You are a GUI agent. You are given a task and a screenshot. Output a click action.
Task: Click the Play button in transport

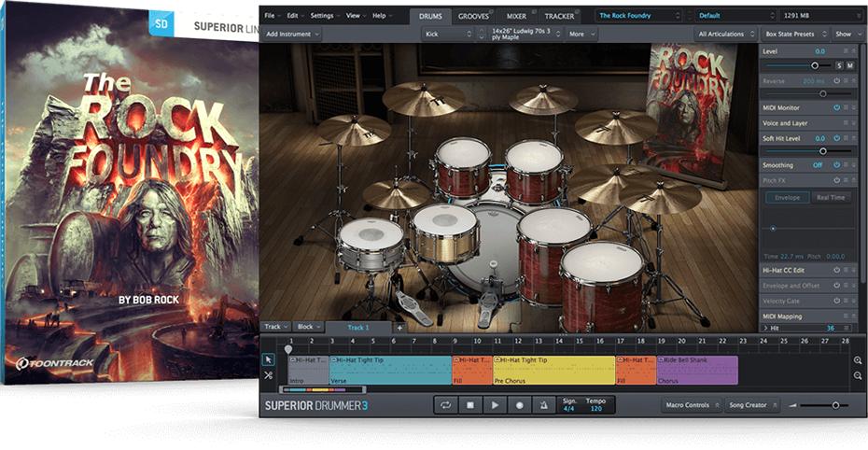[x=496, y=405]
